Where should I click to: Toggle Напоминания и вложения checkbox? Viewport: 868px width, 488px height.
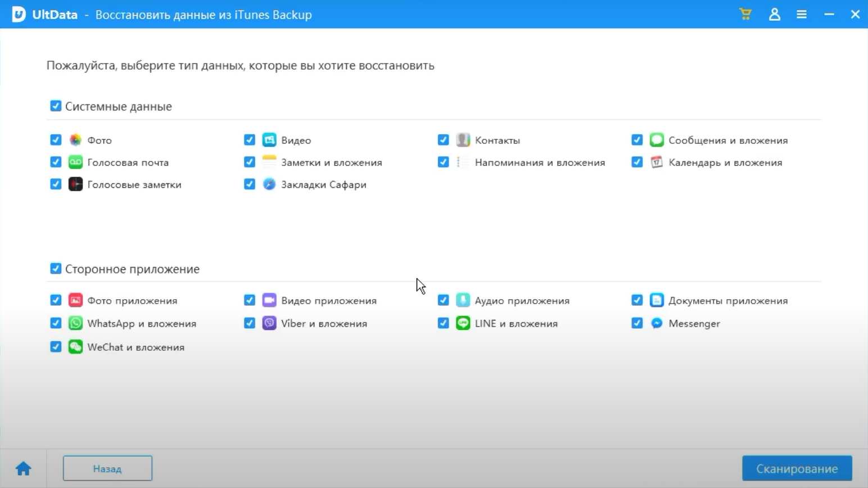pyautogui.click(x=444, y=162)
